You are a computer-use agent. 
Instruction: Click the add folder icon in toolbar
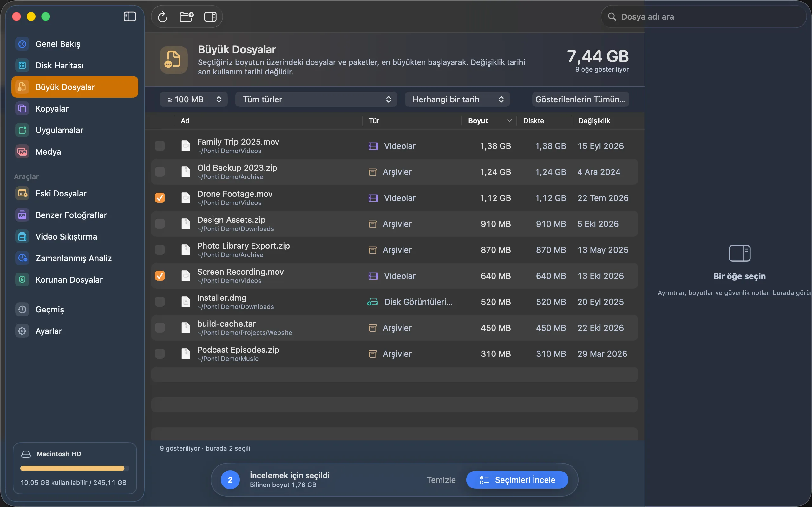tap(187, 16)
